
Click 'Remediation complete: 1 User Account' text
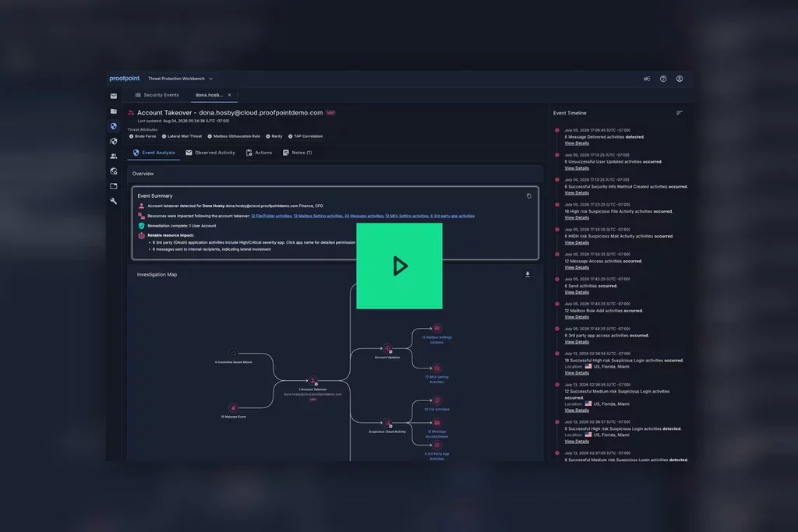tap(182, 226)
